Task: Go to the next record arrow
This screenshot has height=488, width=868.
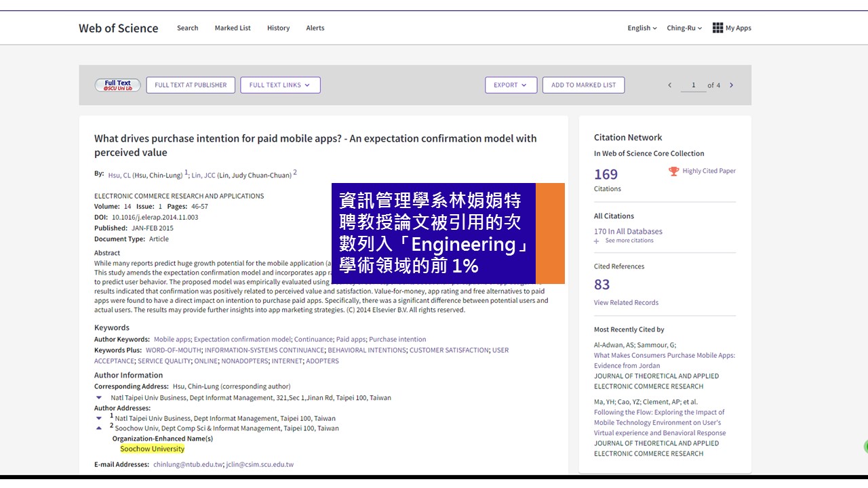Action: [x=731, y=85]
